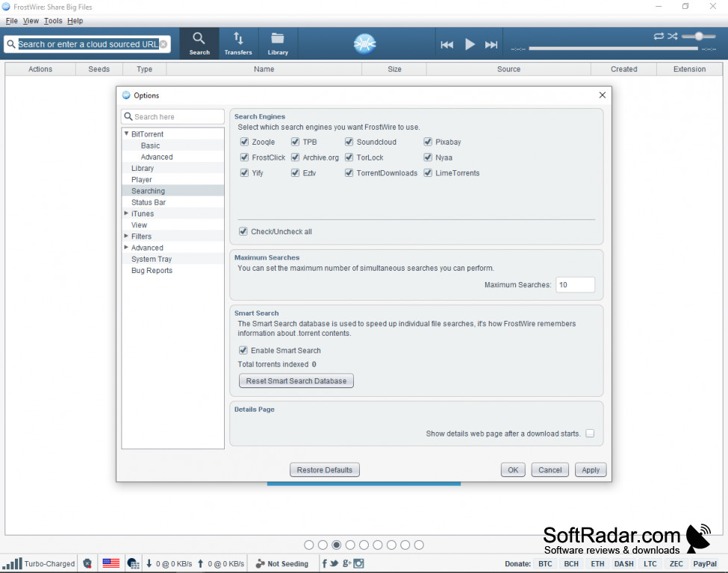Click the magnifier icon in main search box
Screen dimensions: 728x573
point(11,44)
